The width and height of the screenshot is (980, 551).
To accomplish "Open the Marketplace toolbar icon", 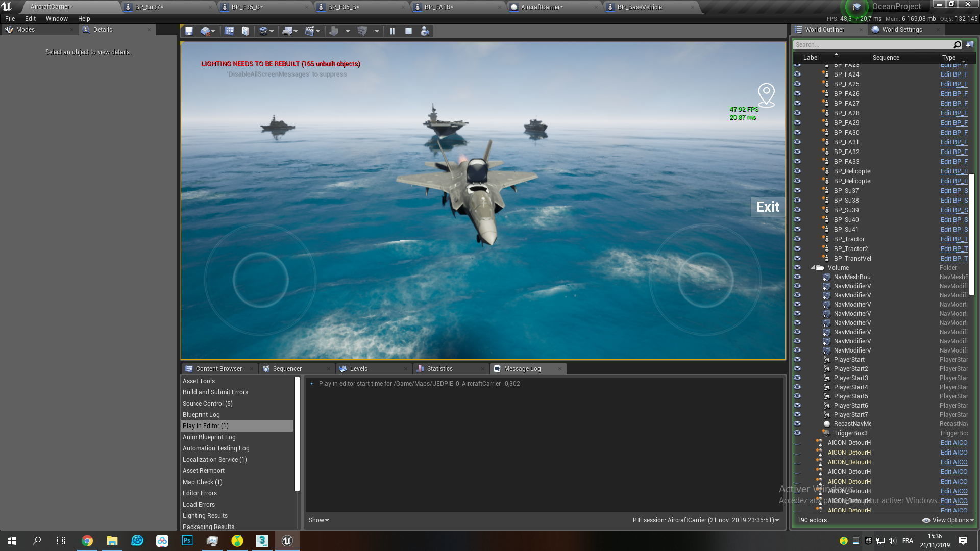I will pyautogui.click(x=246, y=31).
